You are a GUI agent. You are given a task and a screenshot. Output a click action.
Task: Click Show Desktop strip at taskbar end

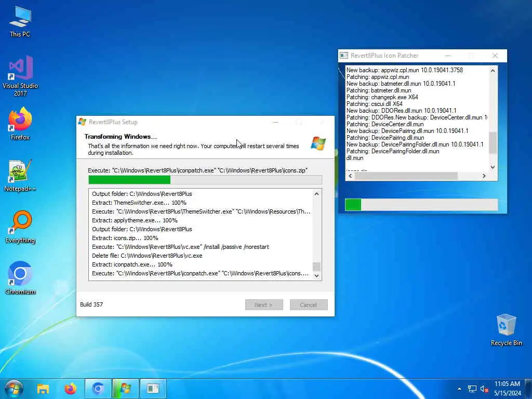tap(529, 389)
